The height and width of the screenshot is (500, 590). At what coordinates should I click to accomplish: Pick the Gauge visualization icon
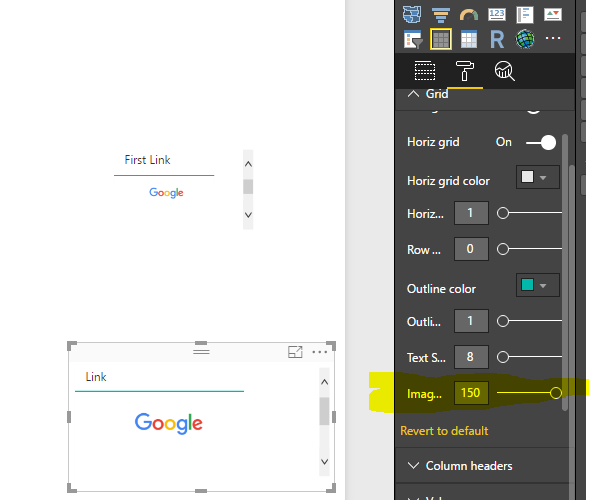pyautogui.click(x=469, y=15)
